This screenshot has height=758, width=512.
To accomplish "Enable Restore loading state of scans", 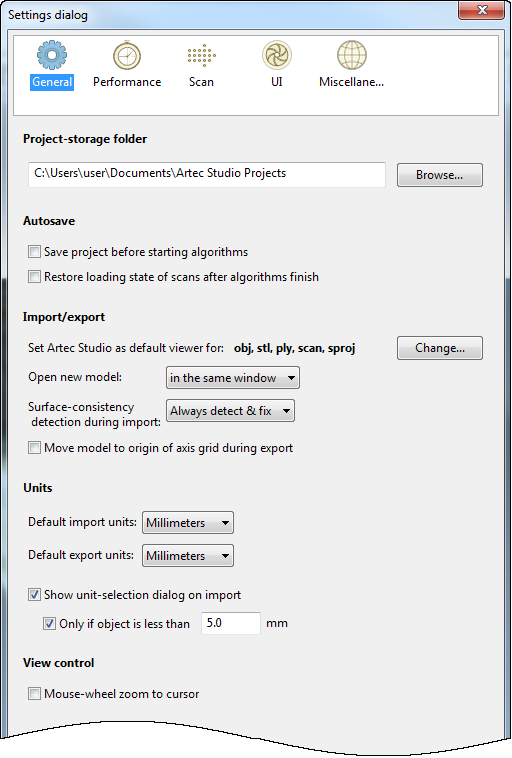I will point(34,277).
